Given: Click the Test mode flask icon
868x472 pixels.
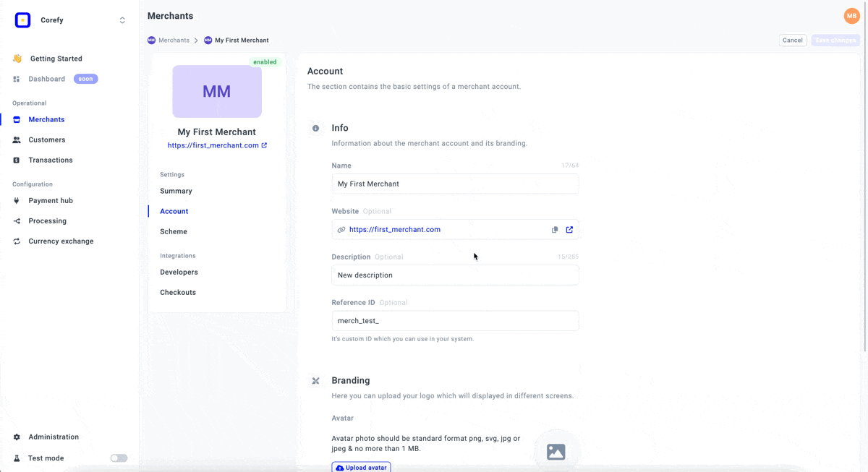Looking at the screenshot, I should pyautogui.click(x=17, y=458).
